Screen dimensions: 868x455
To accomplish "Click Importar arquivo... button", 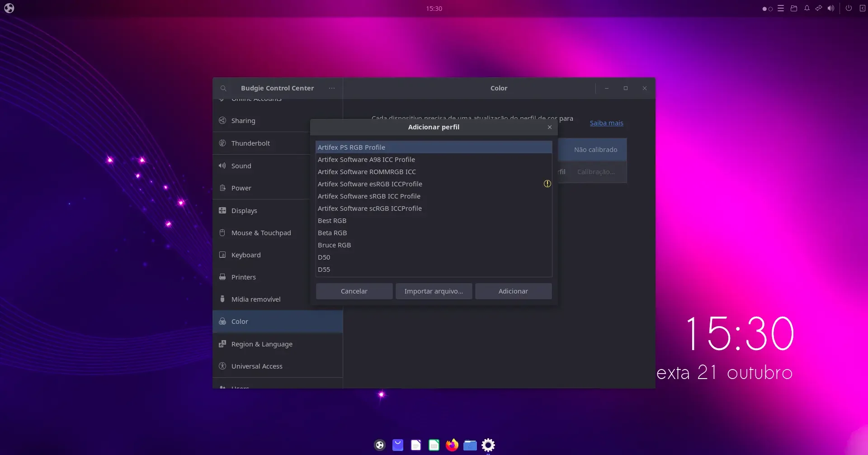I will pyautogui.click(x=434, y=291).
